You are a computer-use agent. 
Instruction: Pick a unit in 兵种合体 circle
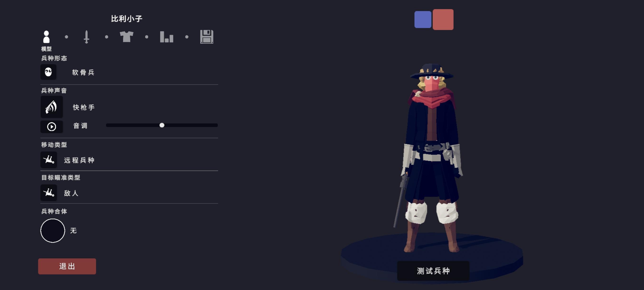tap(53, 230)
